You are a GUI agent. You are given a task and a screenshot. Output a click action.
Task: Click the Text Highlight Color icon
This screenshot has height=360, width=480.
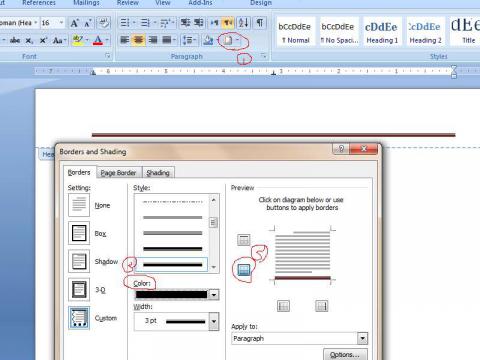click(x=78, y=40)
